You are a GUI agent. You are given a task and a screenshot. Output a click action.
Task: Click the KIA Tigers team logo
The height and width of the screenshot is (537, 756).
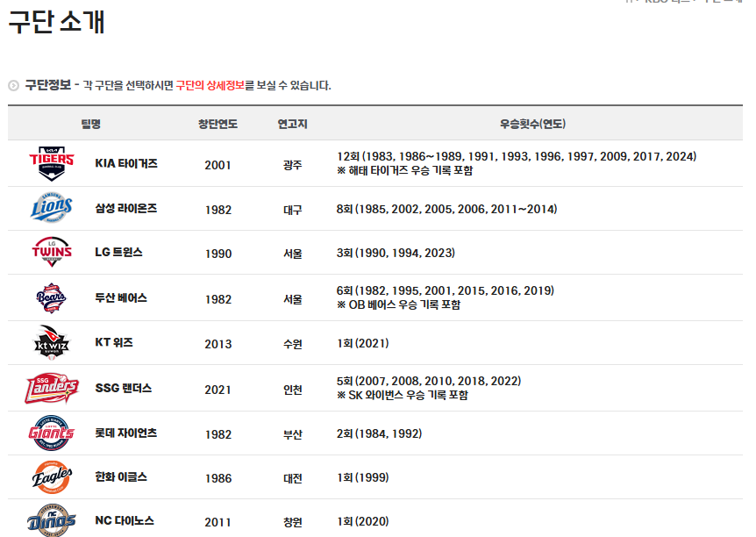[52, 163]
